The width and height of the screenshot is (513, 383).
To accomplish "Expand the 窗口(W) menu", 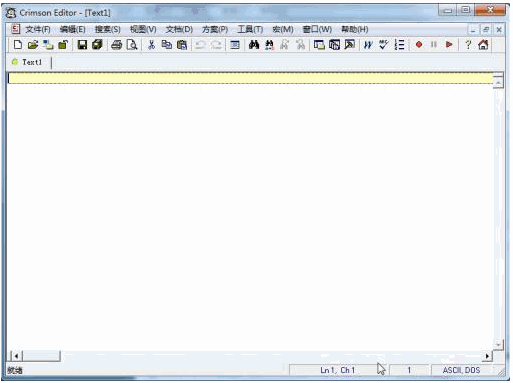I will [317, 30].
